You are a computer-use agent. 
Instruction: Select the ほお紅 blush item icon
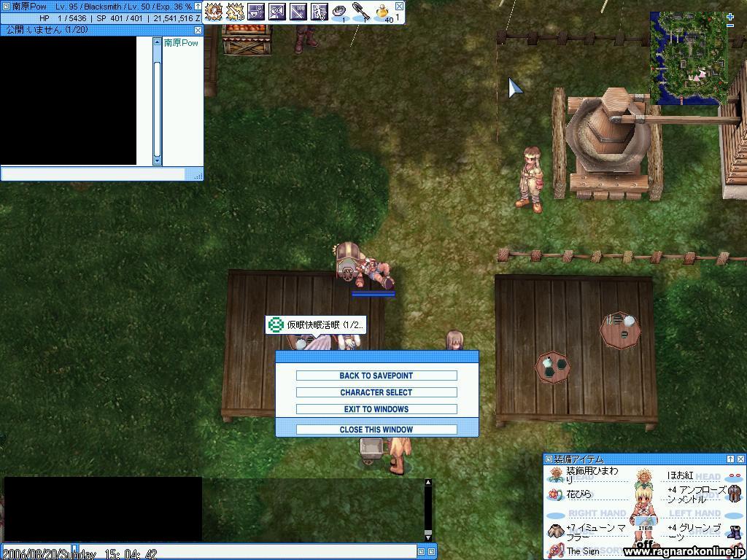tap(734, 476)
